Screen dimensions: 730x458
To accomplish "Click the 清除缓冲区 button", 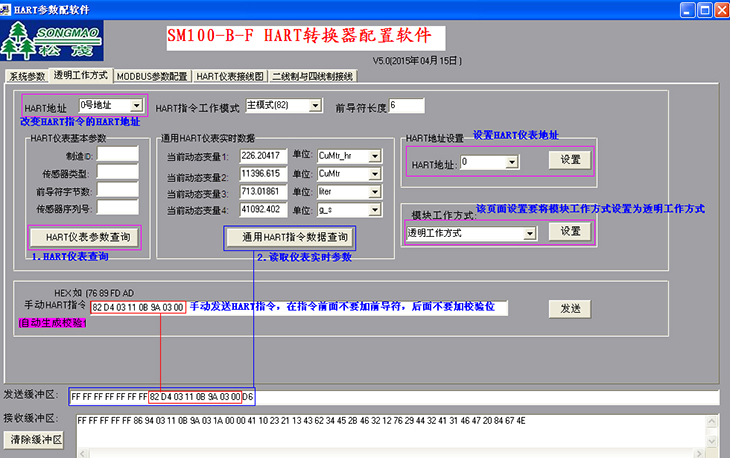I will [x=34, y=440].
